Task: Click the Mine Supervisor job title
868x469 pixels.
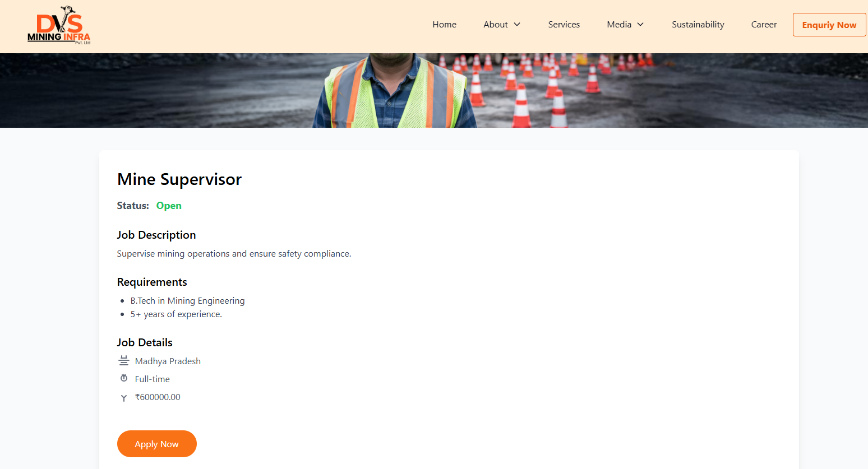Action: (179, 179)
